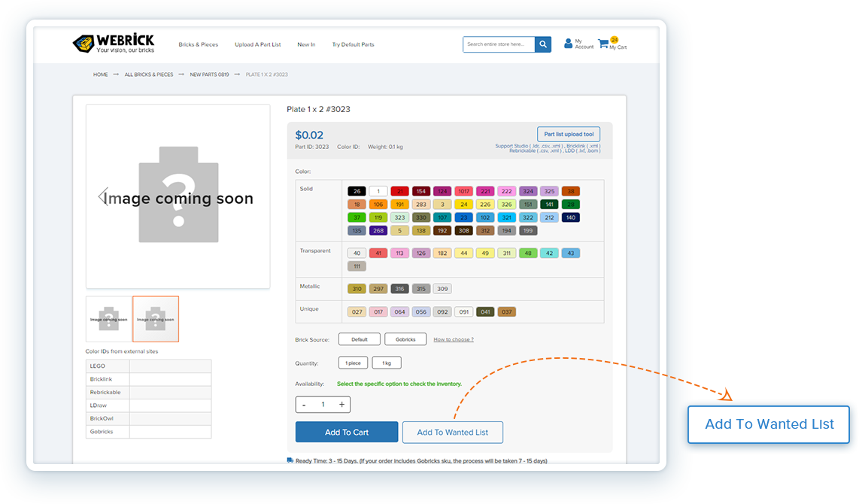
Task: Decrease quantity with minus button
Action: tap(304, 405)
